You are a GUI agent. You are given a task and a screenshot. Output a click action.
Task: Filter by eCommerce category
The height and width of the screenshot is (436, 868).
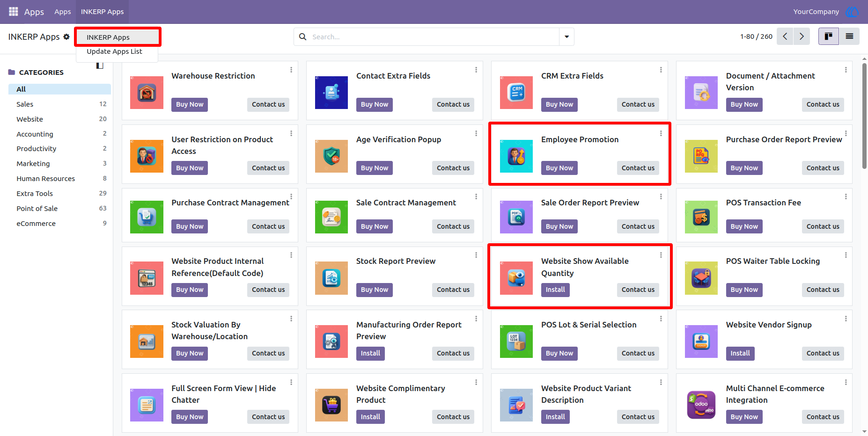(59, 224)
